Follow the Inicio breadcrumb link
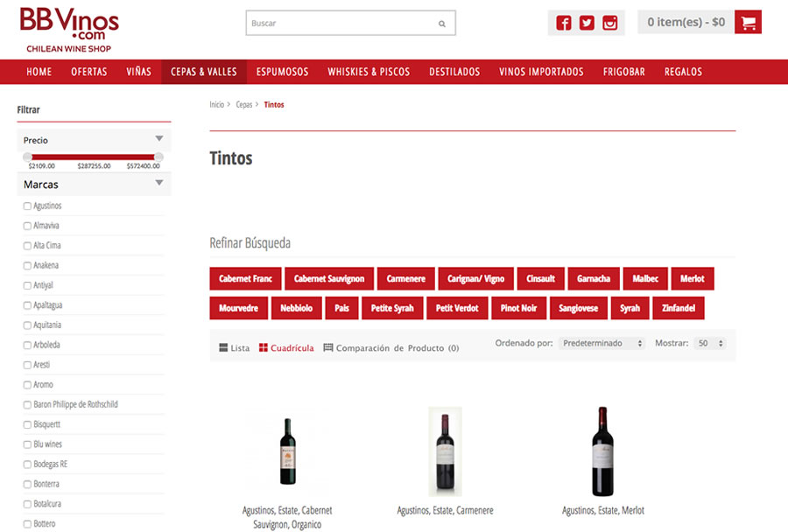The height and width of the screenshot is (532, 788). tap(217, 104)
